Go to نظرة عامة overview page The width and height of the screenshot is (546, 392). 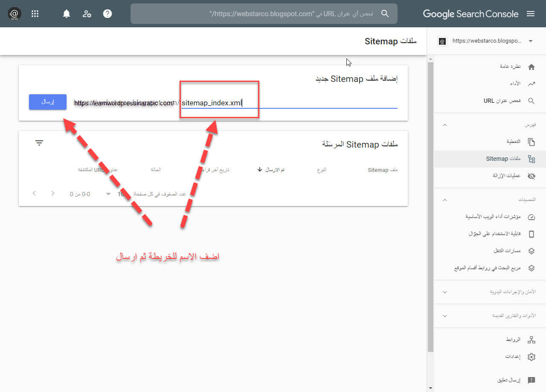click(490, 67)
